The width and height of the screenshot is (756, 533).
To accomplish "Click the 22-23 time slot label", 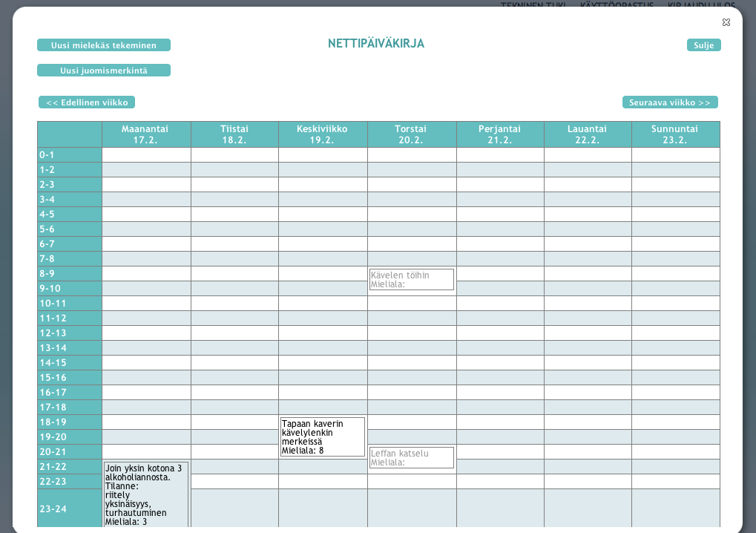I will click(70, 481).
